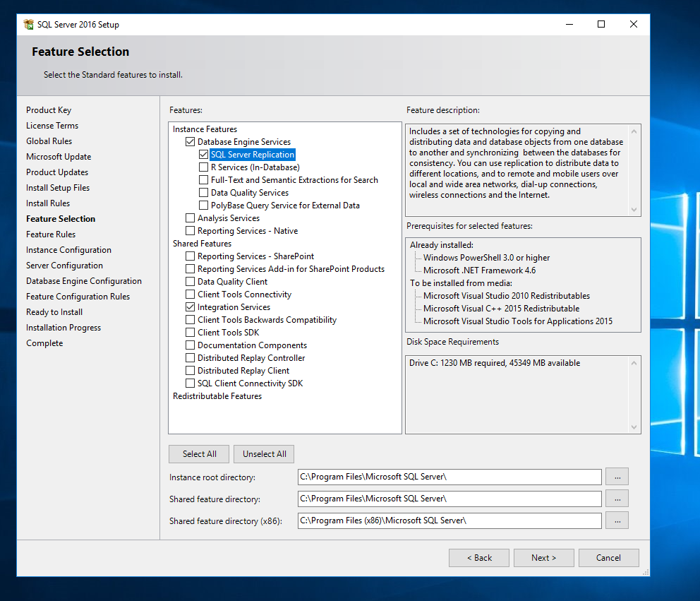Screen dimensions: 700x601
Task: Enable R Services (In-Database)
Action: pos(203,167)
